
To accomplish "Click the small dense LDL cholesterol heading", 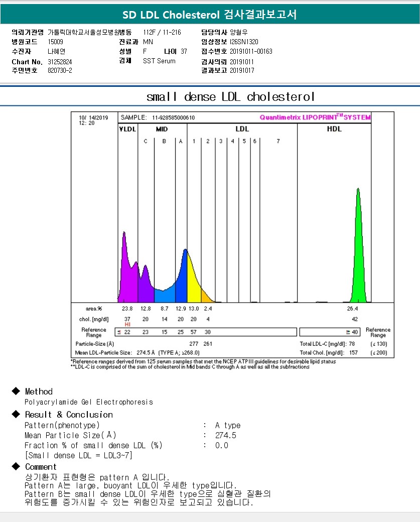I will click(x=230, y=97).
